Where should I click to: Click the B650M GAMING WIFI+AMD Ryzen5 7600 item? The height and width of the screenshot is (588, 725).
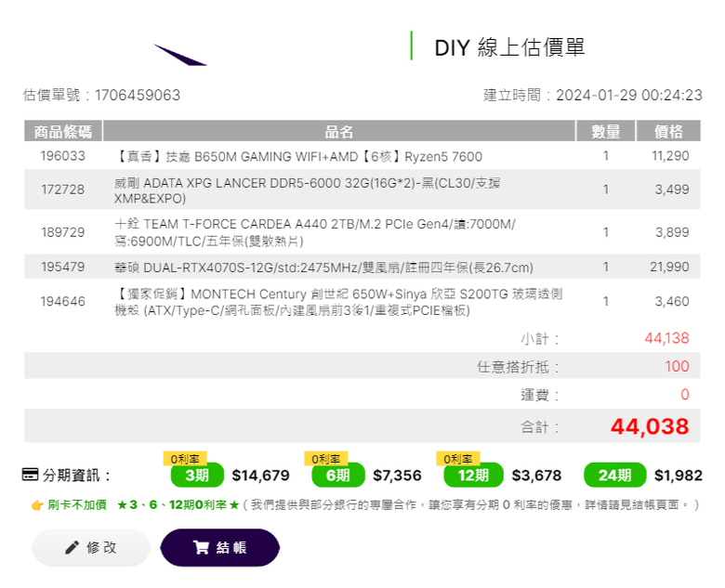pyautogui.click(x=298, y=157)
